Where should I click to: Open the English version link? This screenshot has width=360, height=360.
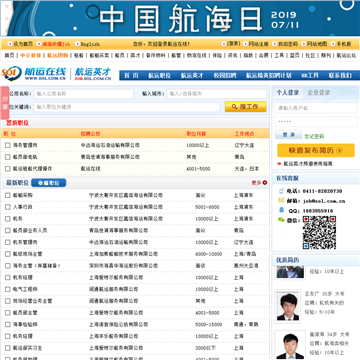pyautogui.click(x=90, y=44)
